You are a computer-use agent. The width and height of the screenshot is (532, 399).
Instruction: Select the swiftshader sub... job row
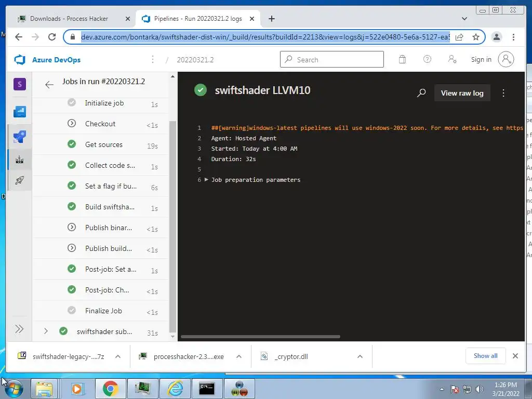click(x=100, y=331)
